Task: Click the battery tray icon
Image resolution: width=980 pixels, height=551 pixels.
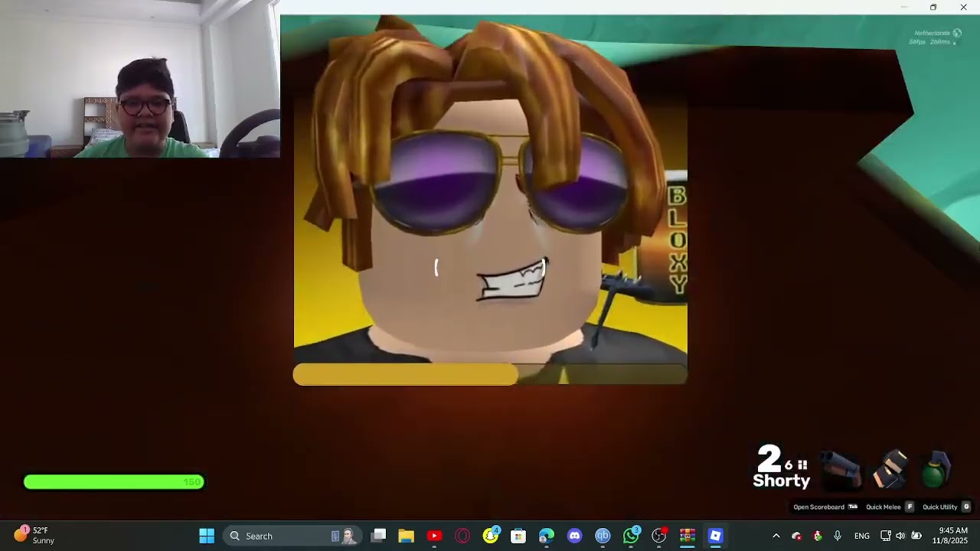Action: [x=916, y=536]
